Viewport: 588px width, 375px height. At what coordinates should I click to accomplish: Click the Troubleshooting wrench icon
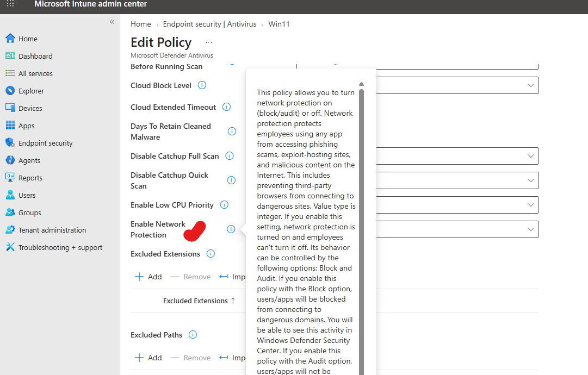coord(10,247)
